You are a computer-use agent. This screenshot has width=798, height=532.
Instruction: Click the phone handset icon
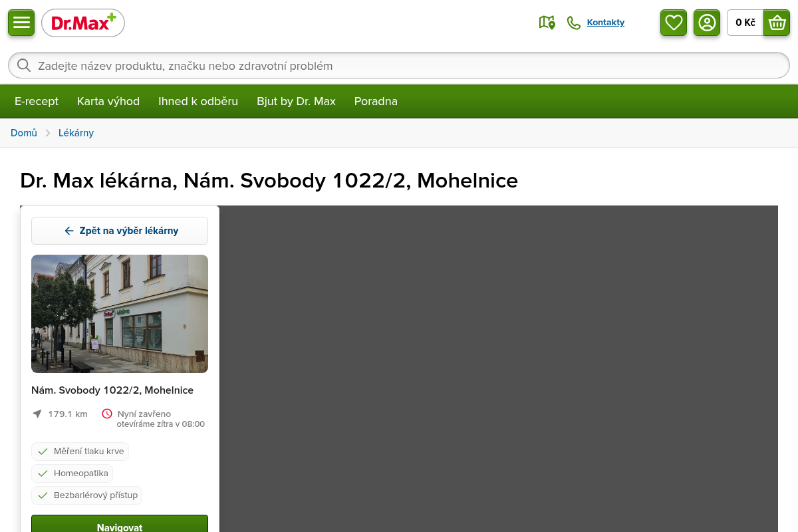click(573, 23)
